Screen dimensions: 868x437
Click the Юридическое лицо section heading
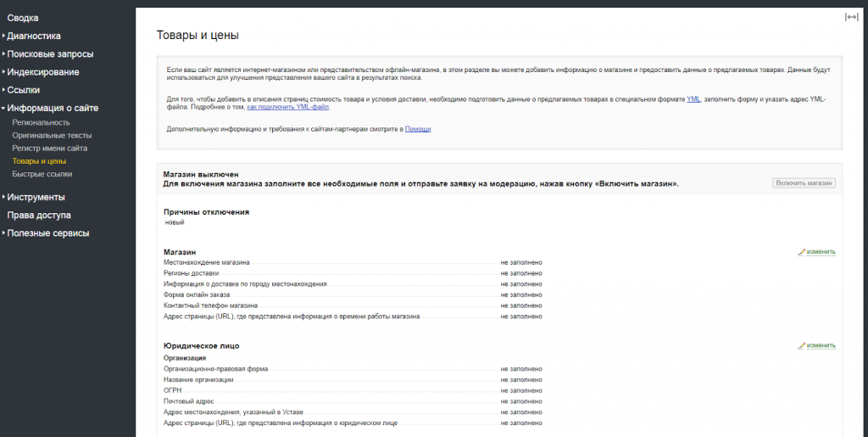202,345
